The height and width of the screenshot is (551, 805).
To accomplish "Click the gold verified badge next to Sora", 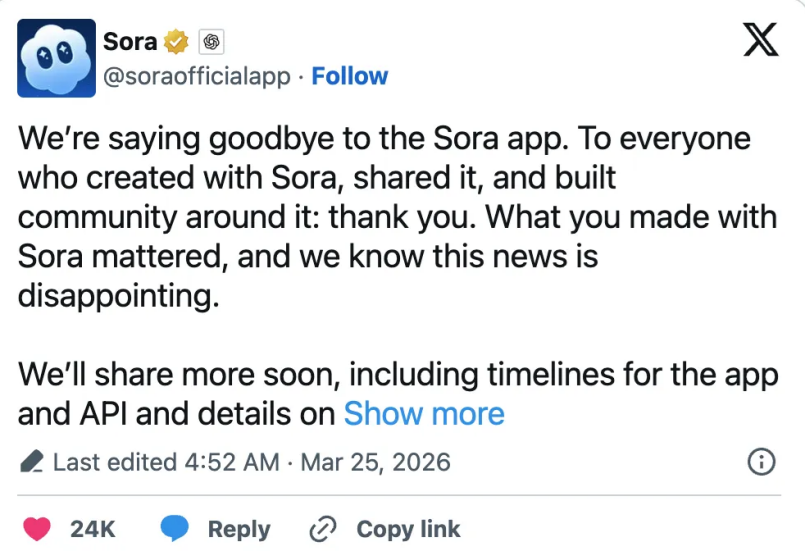I will tap(177, 42).
